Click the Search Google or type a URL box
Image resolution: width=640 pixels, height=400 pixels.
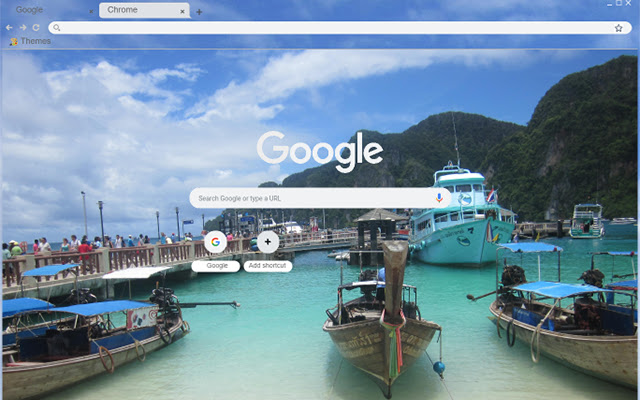click(x=320, y=198)
